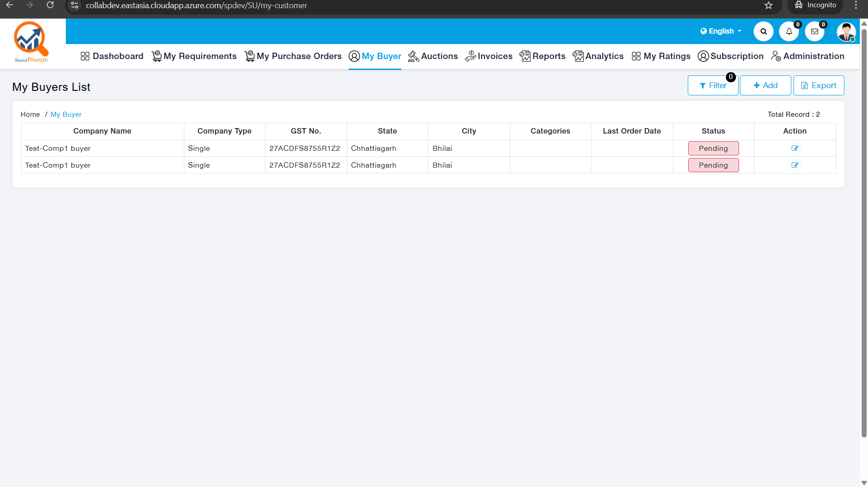Screen dimensions: 868x487
Task: Click the user profile avatar
Action: tap(846, 32)
